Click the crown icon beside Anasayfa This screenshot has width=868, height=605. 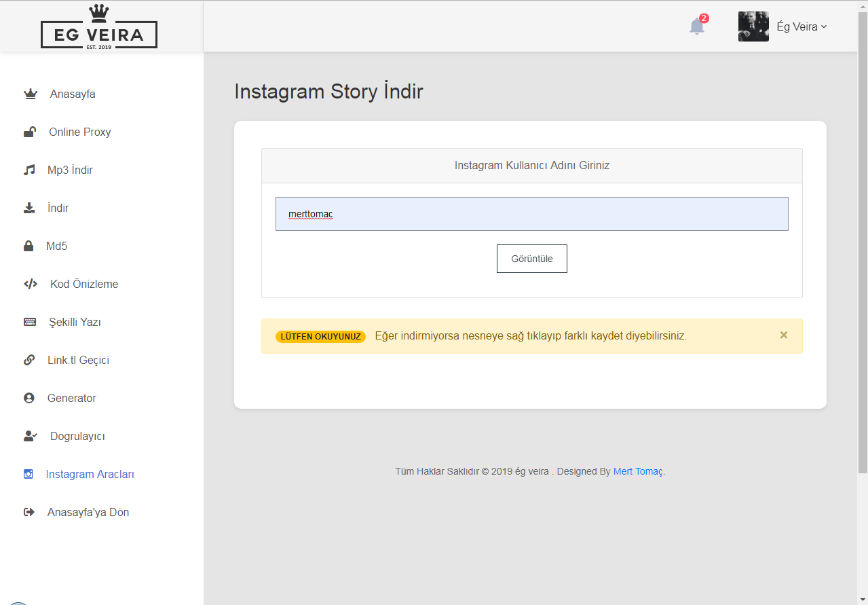[x=30, y=94]
